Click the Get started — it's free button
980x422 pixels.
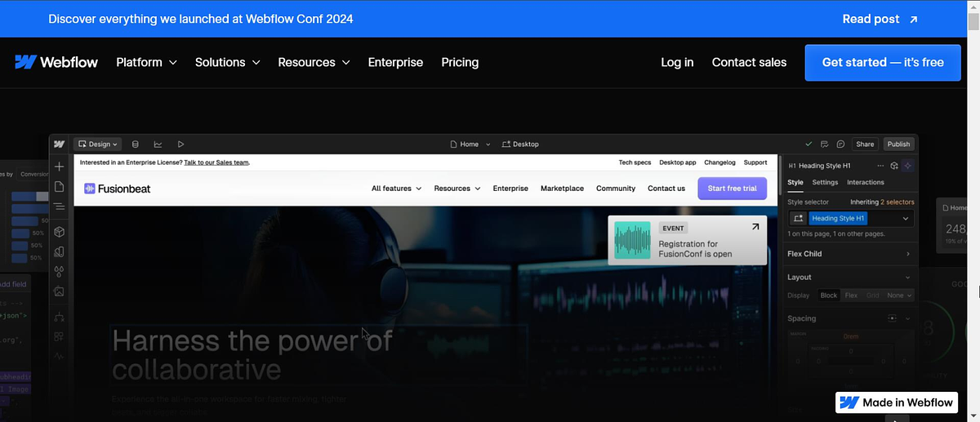click(x=883, y=62)
